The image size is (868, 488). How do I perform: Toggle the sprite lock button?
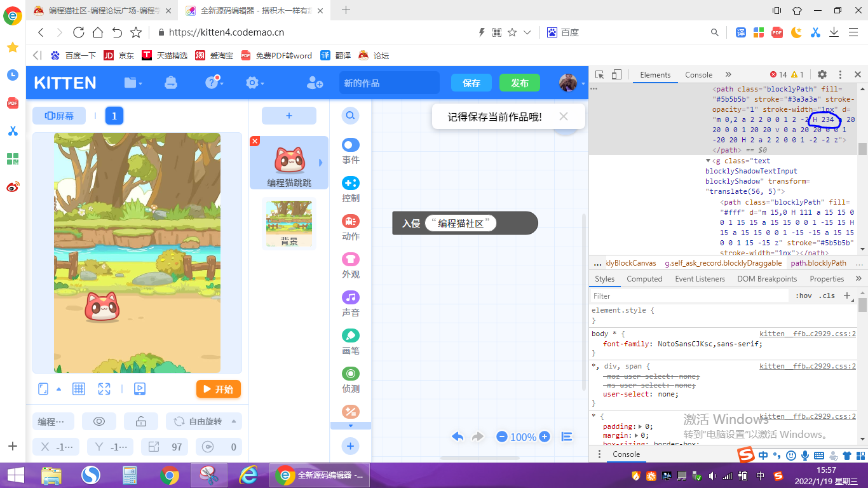(x=141, y=421)
